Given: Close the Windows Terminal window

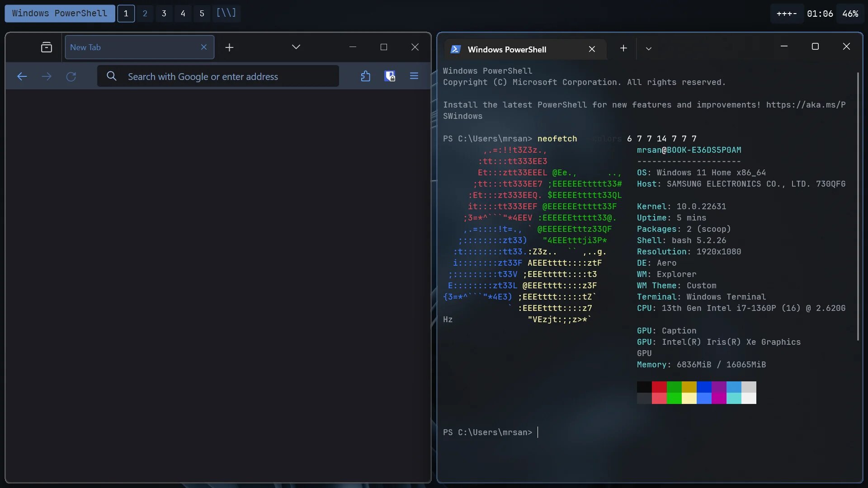Looking at the screenshot, I should coord(847,47).
